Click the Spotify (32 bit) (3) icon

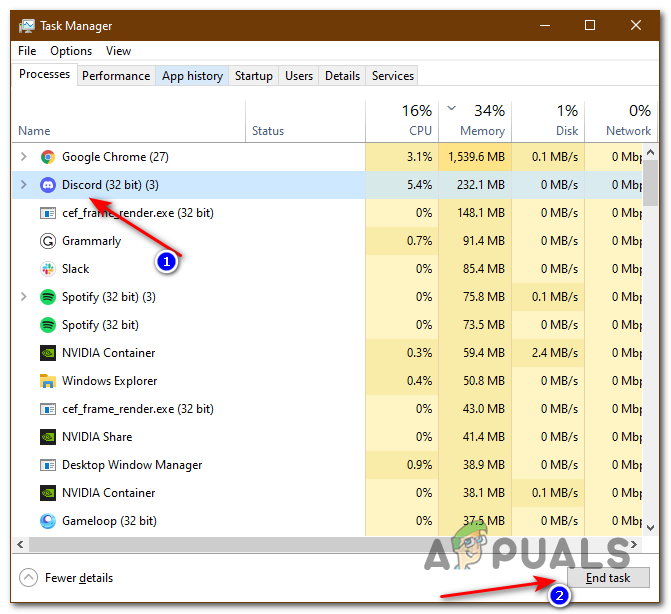[x=48, y=297]
